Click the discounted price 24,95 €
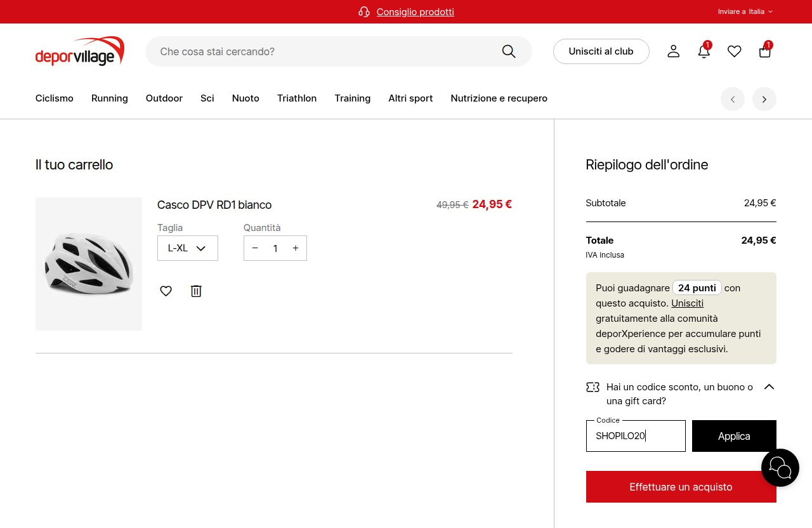The height and width of the screenshot is (528, 812). click(x=492, y=204)
